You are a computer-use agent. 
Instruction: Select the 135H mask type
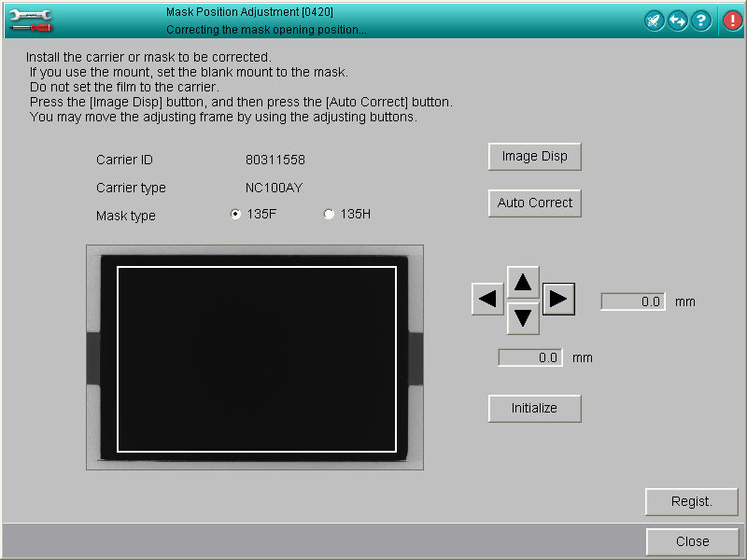tap(329, 215)
